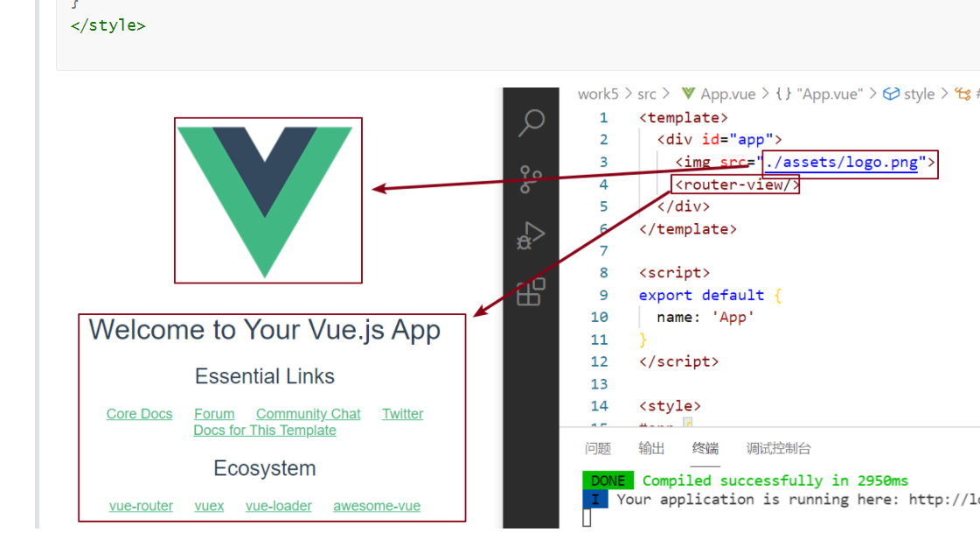Click the DONE badge in terminal
Viewport: 980px width, 553px height.
pyautogui.click(x=608, y=480)
